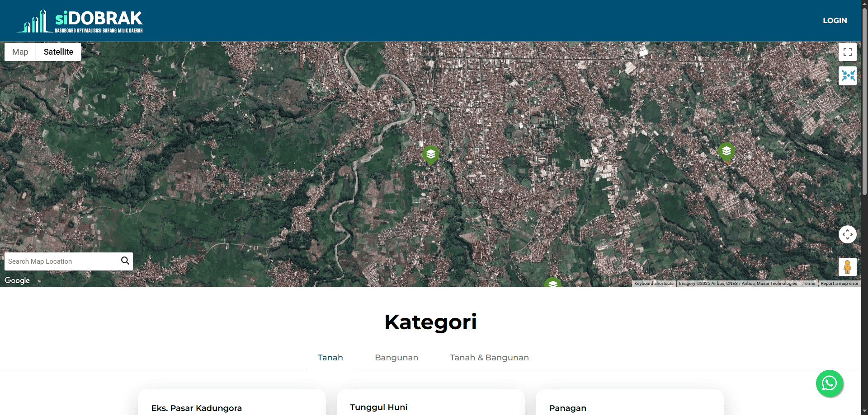The height and width of the screenshot is (415, 868).
Task: Open the Panagan card
Action: (x=630, y=402)
